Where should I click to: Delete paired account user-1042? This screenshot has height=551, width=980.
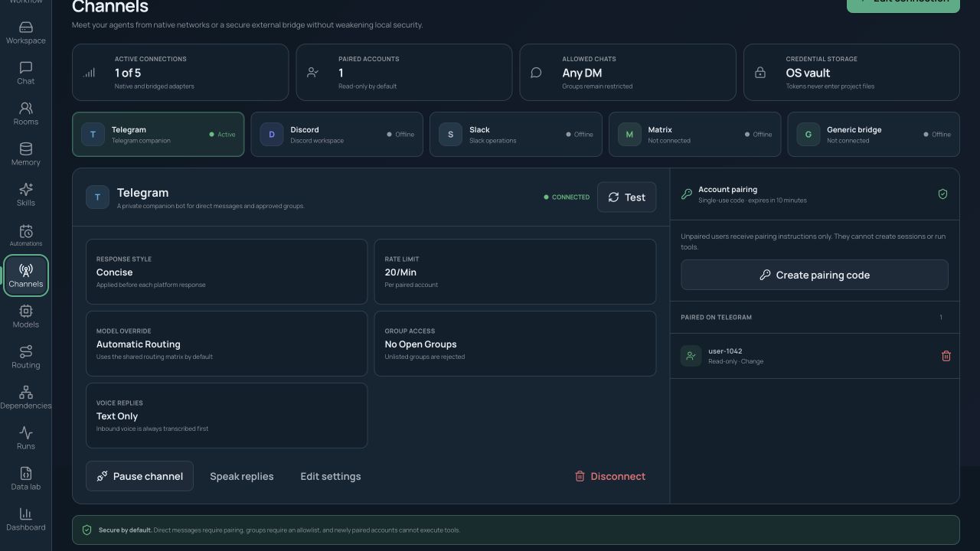click(x=946, y=356)
